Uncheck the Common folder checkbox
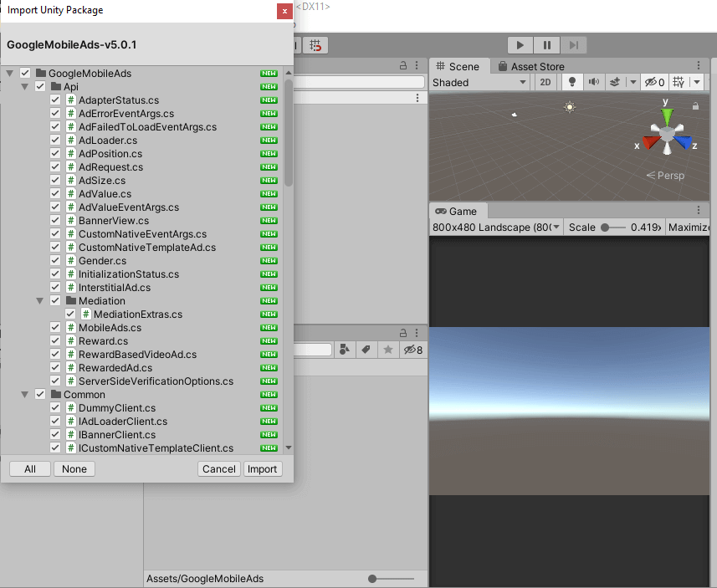Viewport: 717px width, 588px height. pos(40,395)
